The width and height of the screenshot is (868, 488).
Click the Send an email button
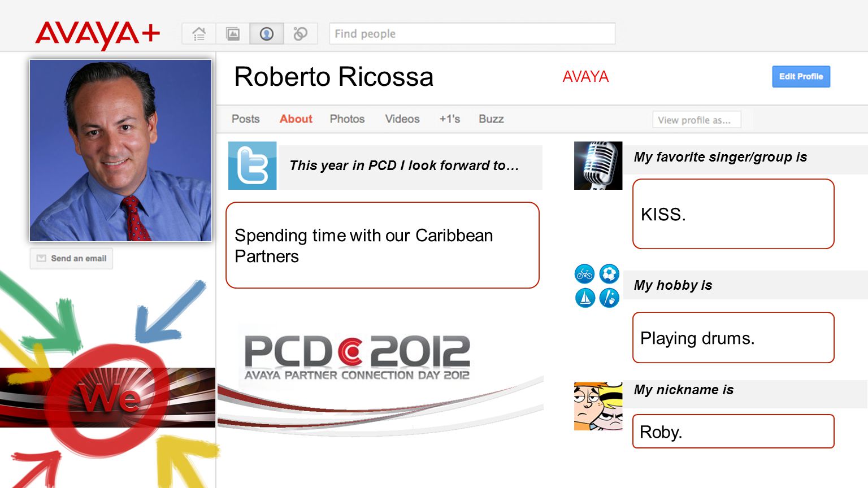point(71,258)
